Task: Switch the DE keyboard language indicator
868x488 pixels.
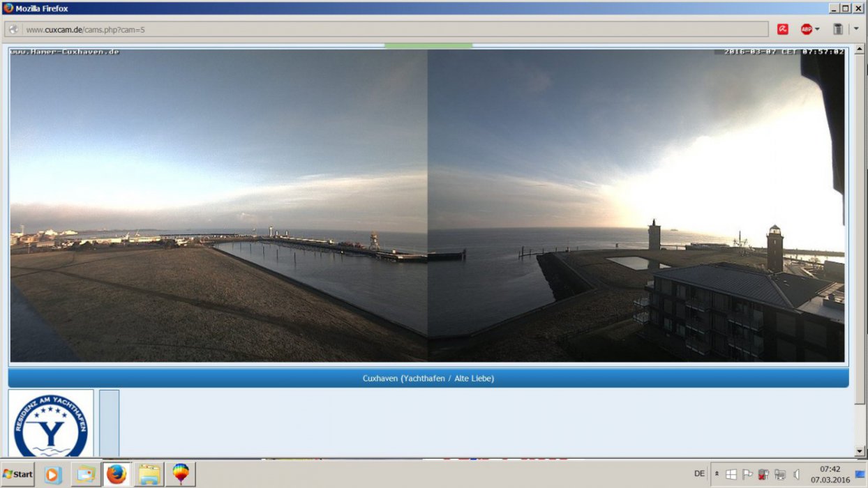Action: coord(699,474)
